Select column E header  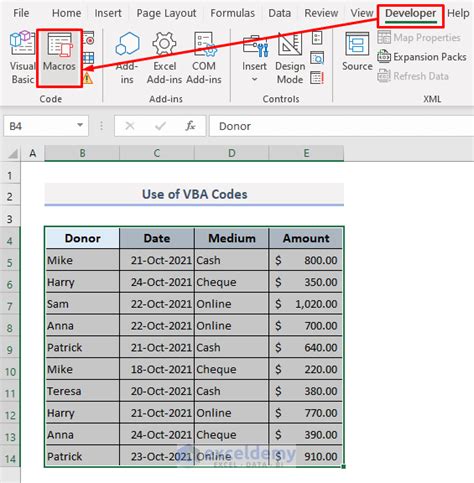(x=306, y=153)
